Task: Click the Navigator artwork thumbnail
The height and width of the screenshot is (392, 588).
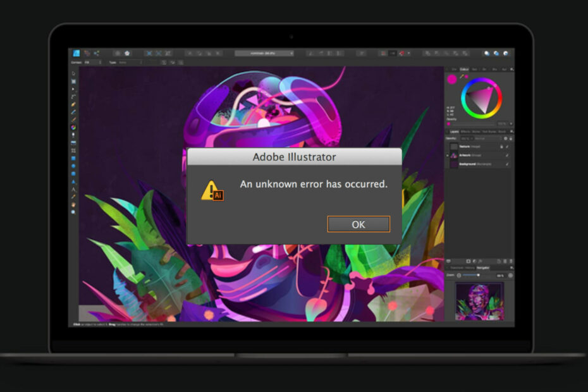Action: (479, 301)
